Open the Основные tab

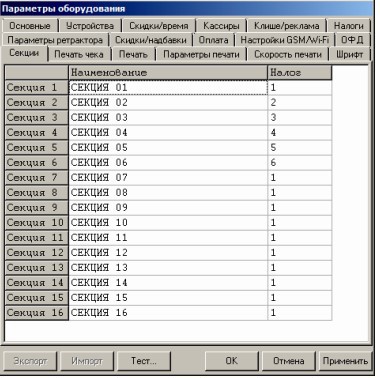point(30,26)
